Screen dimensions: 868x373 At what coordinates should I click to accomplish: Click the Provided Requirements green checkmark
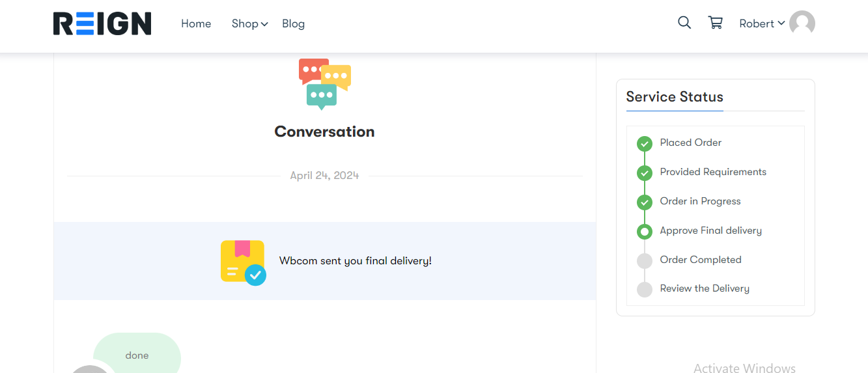coord(644,173)
